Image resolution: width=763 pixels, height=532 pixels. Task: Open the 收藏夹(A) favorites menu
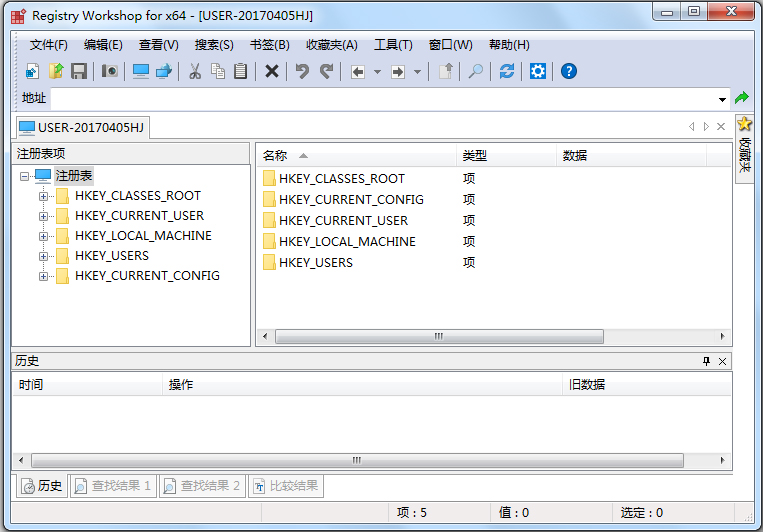pyautogui.click(x=331, y=45)
